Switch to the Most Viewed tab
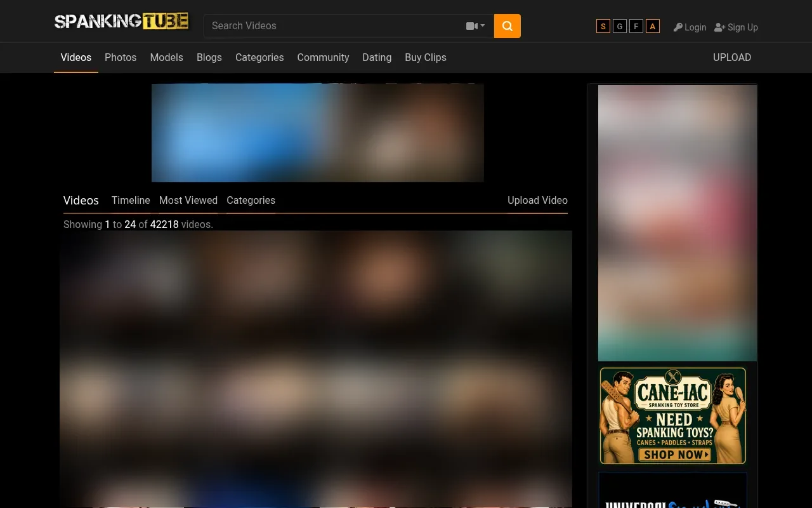The image size is (812, 508). click(x=188, y=200)
